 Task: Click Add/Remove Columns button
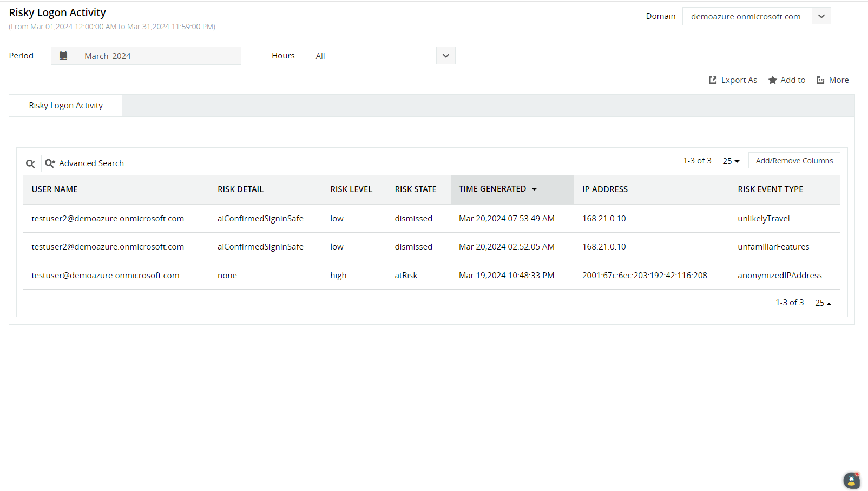pos(794,161)
